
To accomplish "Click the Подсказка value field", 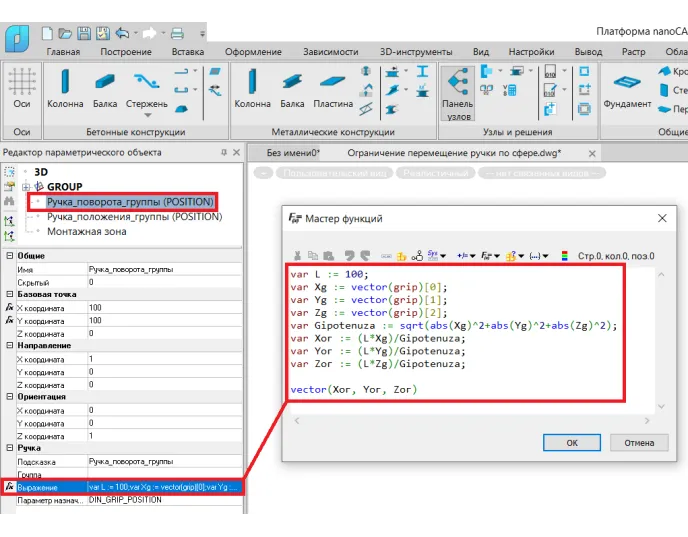I will (165, 461).
